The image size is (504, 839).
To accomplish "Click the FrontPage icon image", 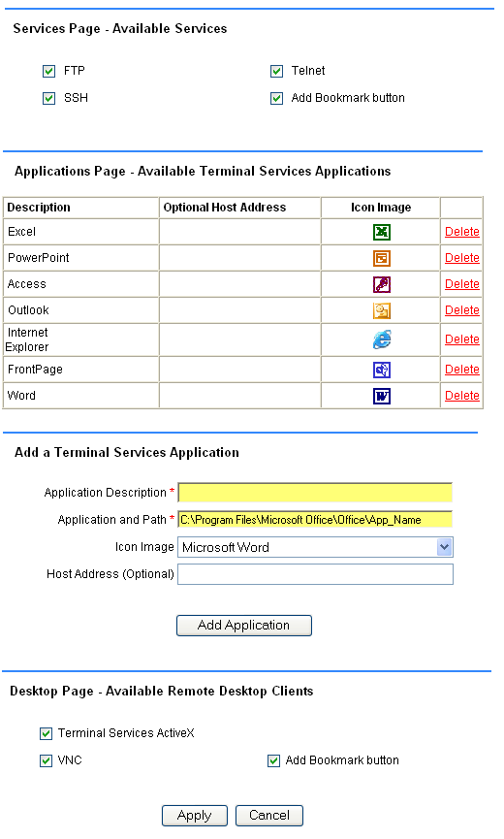I will (x=382, y=370).
